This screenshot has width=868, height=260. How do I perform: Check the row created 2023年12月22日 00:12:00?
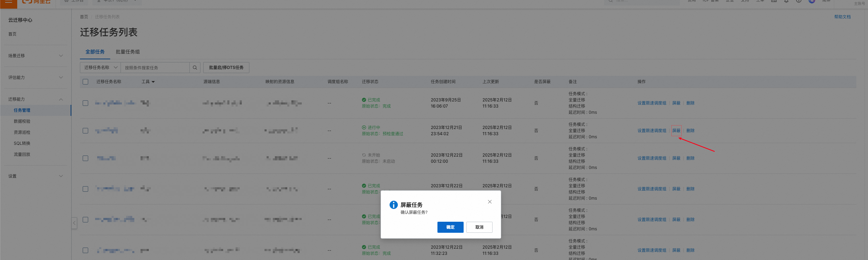pos(85,158)
